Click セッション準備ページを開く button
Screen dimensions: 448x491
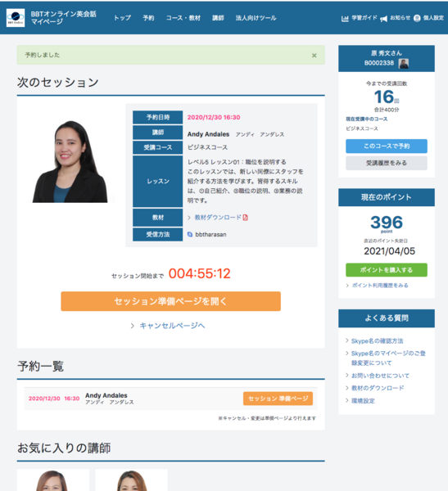[x=170, y=301]
